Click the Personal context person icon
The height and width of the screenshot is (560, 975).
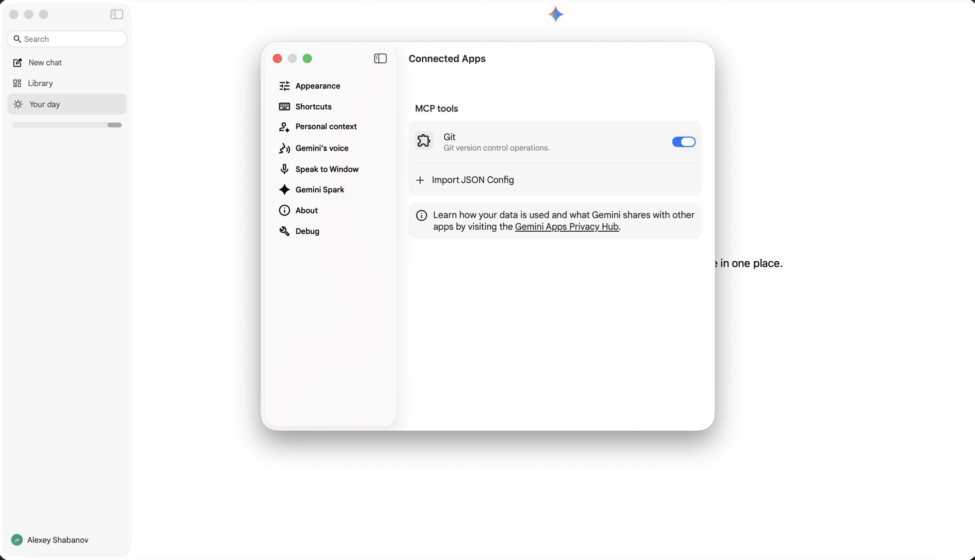click(x=284, y=127)
